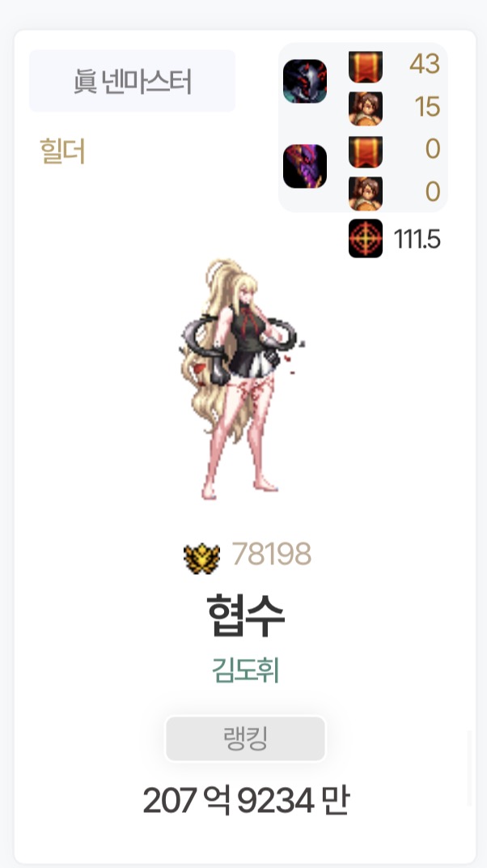Viewport: 487px width, 868px height.
Task: Click the purple dragon raid boss icon
Action: point(305,167)
